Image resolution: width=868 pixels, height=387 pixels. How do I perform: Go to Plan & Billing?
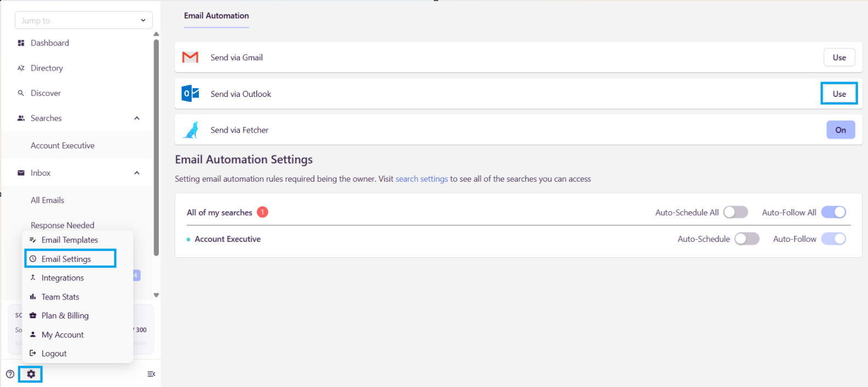[65, 315]
